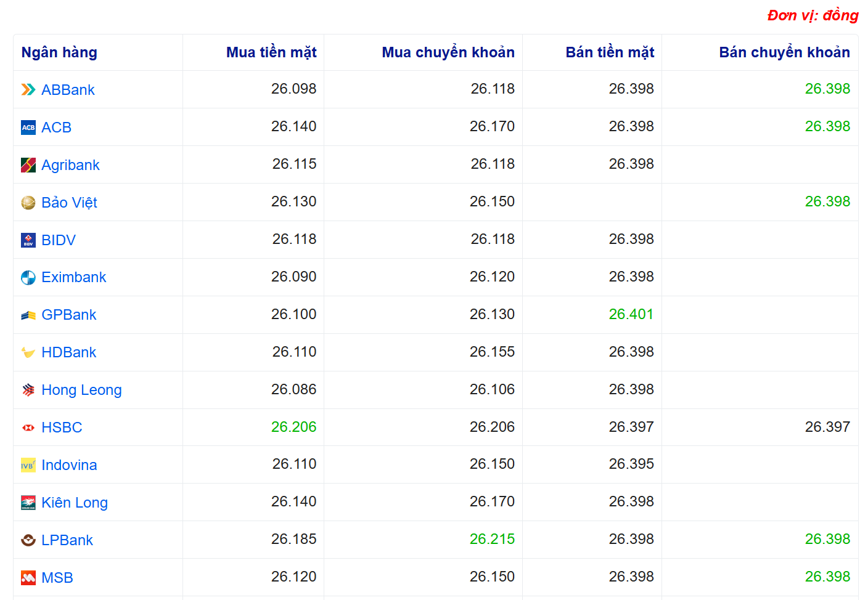The height and width of the screenshot is (600, 868).
Task: Click the ACB bank logo icon
Action: pyautogui.click(x=28, y=128)
